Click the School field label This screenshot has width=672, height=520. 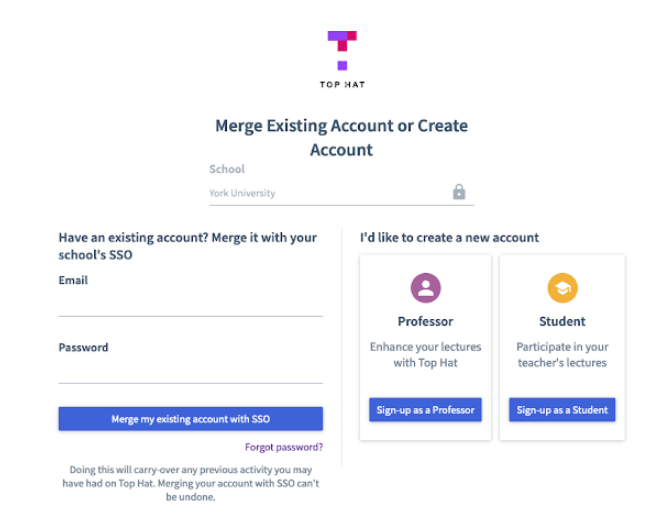click(227, 170)
